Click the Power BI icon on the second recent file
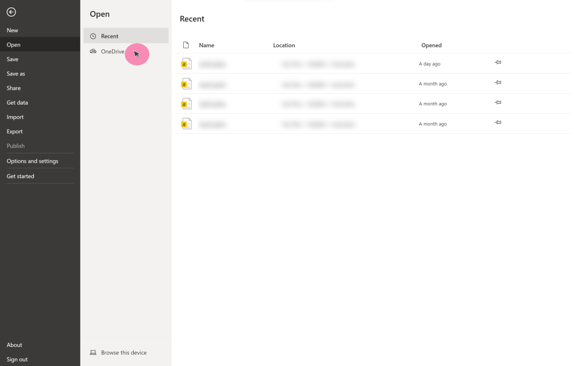The width and height of the screenshot is (588, 366). click(185, 83)
